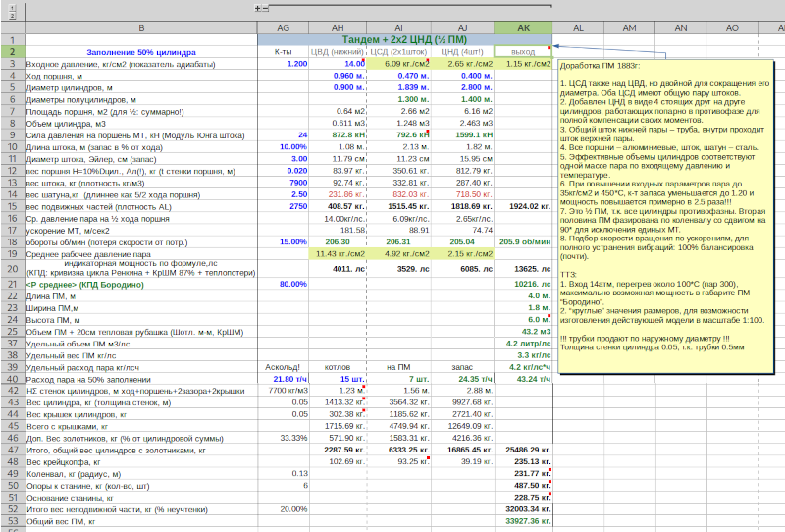The width and height of the screenshot is (785, 532).
Task: Select column AJ header
Action: tap(462, 28)
